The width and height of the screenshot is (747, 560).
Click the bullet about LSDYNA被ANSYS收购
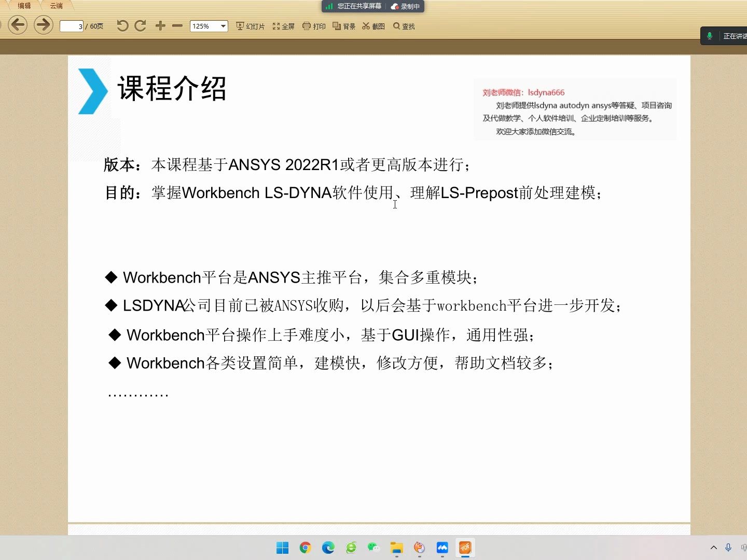363,305
